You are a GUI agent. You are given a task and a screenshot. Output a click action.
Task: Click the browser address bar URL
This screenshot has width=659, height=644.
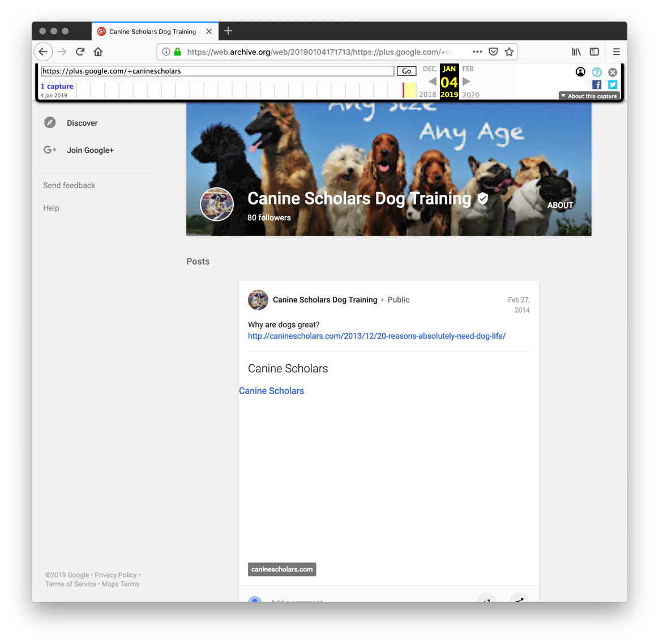click(319, 52)
